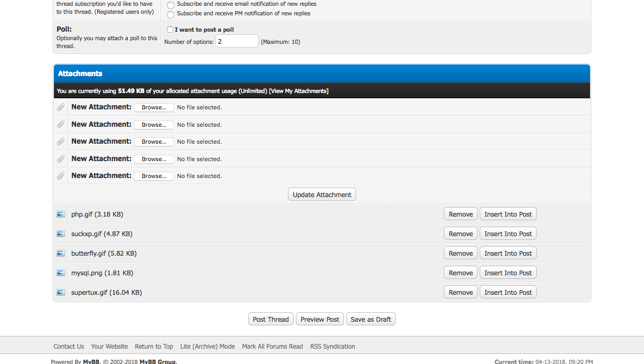Click the paperclip icon of first New Attachment row

coord(61,107)
